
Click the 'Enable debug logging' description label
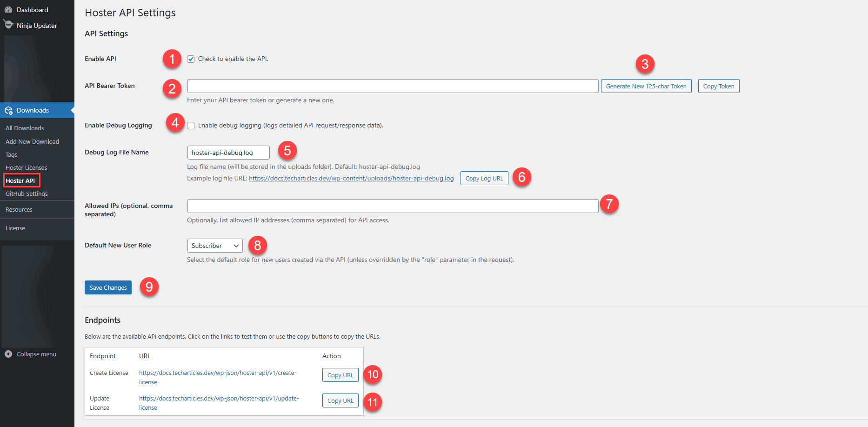click(x=291, y=125)
